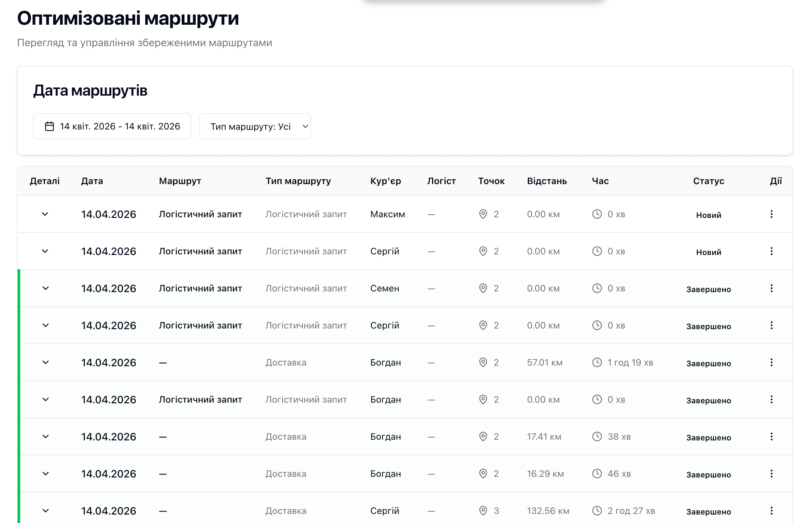Screen dimensions: 812x523
Task: Click the pin icon in the second Новий row
Action: click(x=482, y=251)
